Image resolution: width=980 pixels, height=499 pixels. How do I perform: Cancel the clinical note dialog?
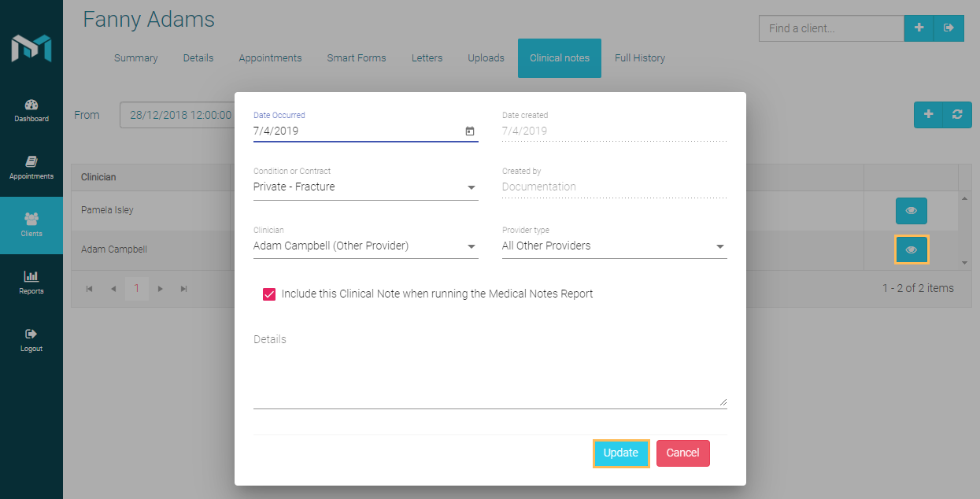pos(682,453)
